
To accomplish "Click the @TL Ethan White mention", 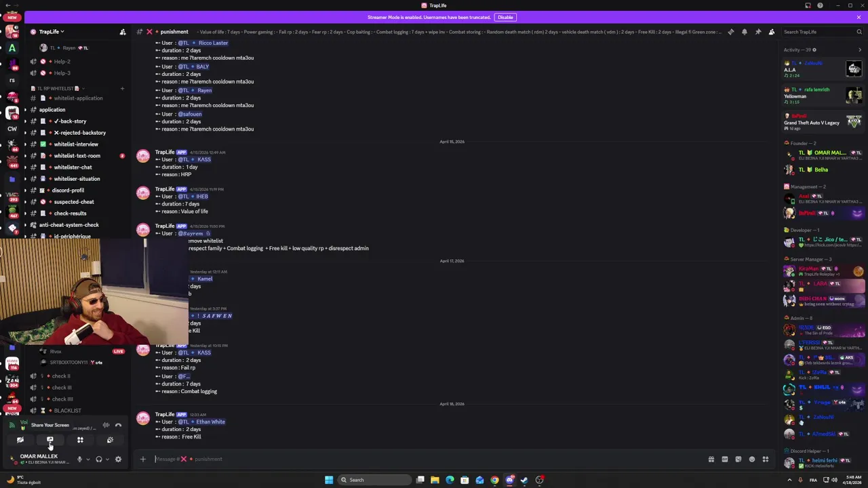I will 201,422.
